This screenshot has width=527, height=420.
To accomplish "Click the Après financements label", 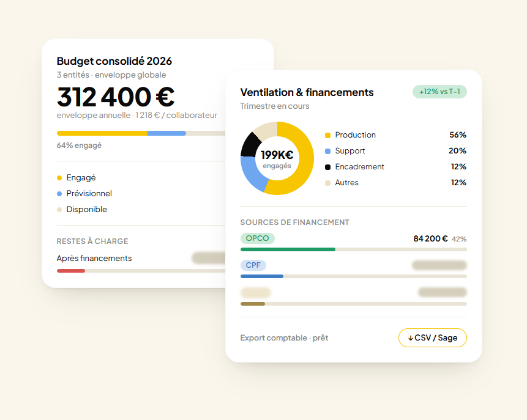I will (94, 258).
